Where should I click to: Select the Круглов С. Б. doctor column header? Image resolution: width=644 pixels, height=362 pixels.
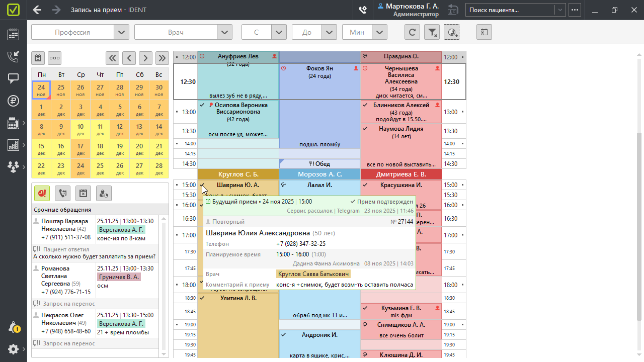[x=238, y=174]
